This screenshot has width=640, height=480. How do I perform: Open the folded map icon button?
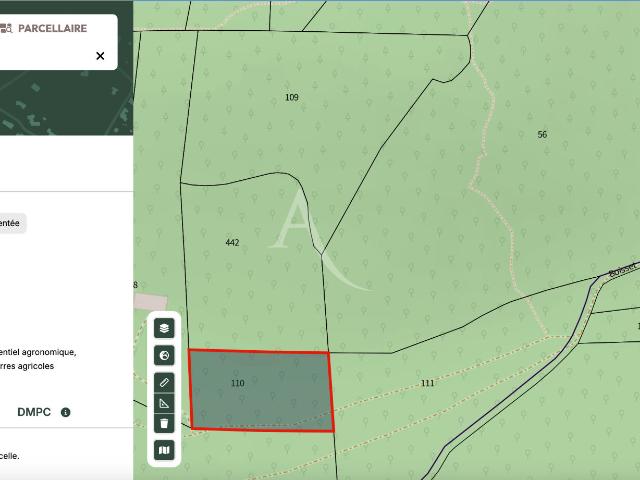pyautogui.click(x=164, y=450)
